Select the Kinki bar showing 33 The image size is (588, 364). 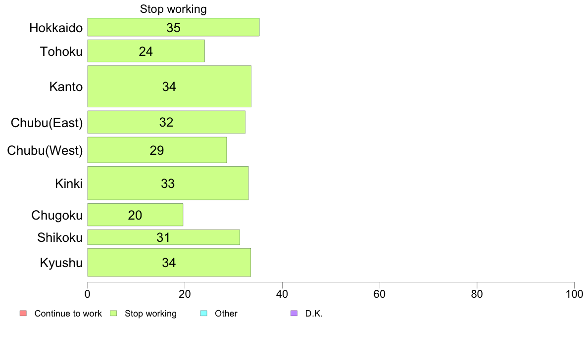tap(168, 183)
